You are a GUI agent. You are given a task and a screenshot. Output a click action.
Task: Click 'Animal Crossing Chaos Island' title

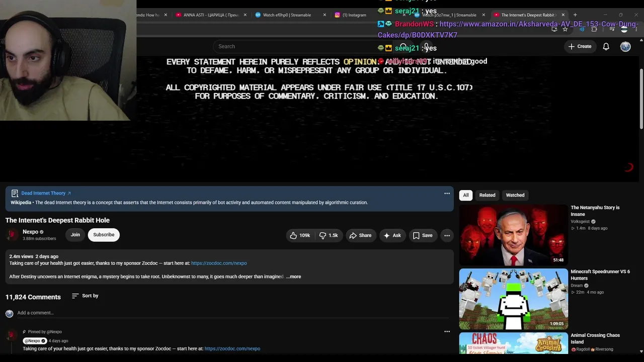[595, 338]
